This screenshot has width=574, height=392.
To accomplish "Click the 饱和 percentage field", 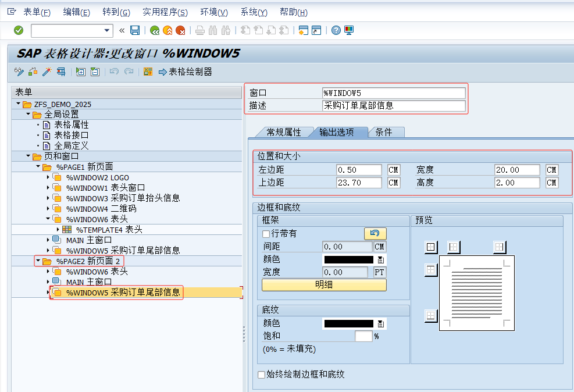I will (x=363, y=336).
